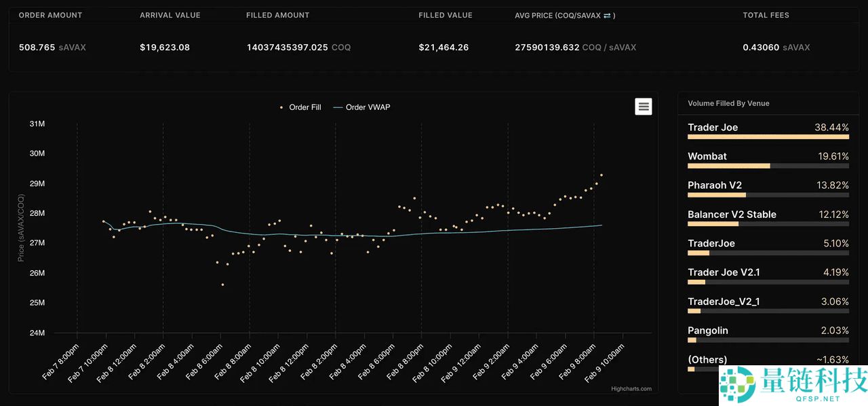This screenshot has height=406, width=868.
Task: Click the Volume Filled By Venue header
Action: [728, 103]
